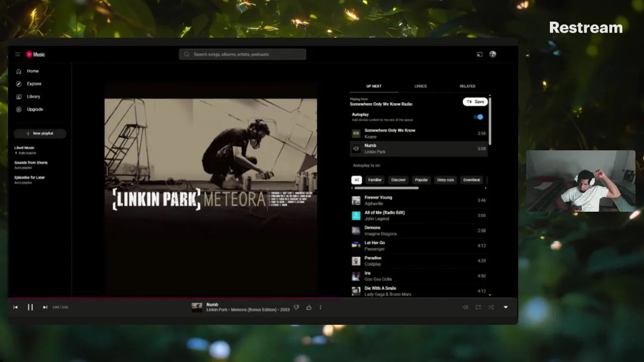Seek on the song progress bar
The width and height of the screenshot is (644, 362).
coord(263,298)
